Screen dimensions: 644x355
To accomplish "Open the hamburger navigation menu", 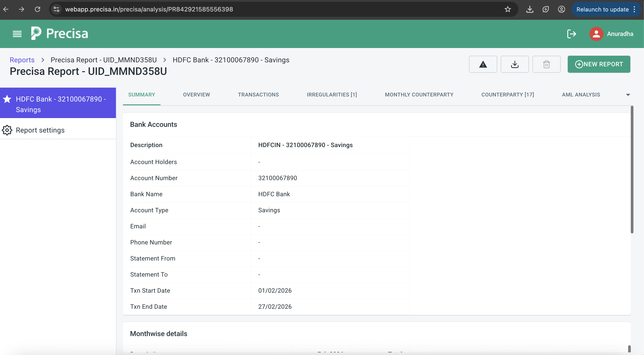I will (x=17, y=34).
